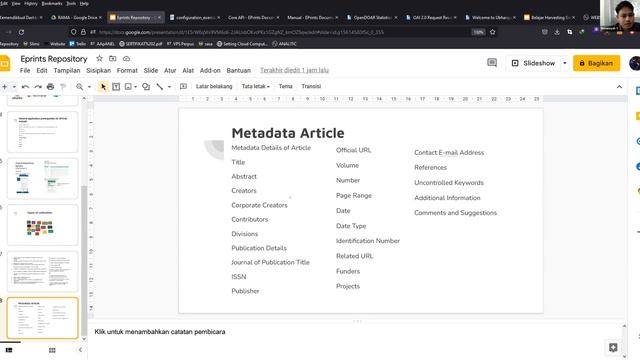Add a new slide with plus icon
The image size is (640, 360).
tap(4, 87)
